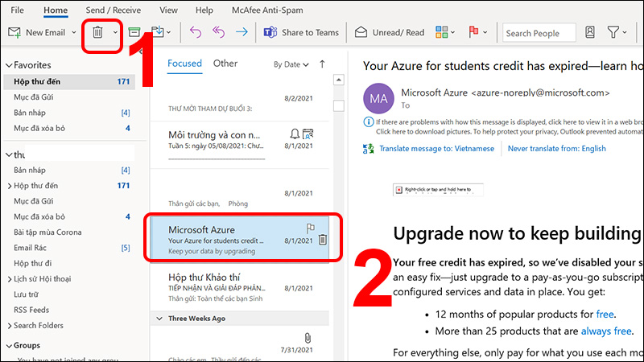Click the Delete trash icon in toolbar
The image size is (644, 362).
click(97, 32)
